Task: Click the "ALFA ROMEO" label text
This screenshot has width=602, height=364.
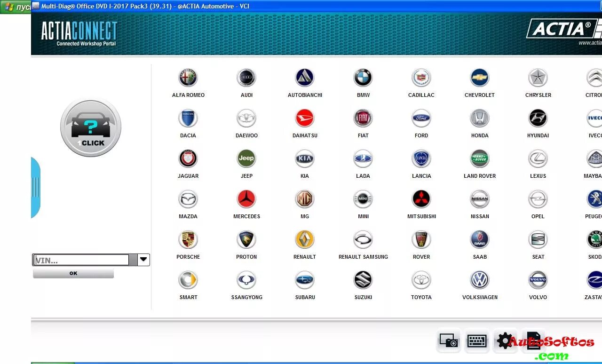Action: coord(188,95)
